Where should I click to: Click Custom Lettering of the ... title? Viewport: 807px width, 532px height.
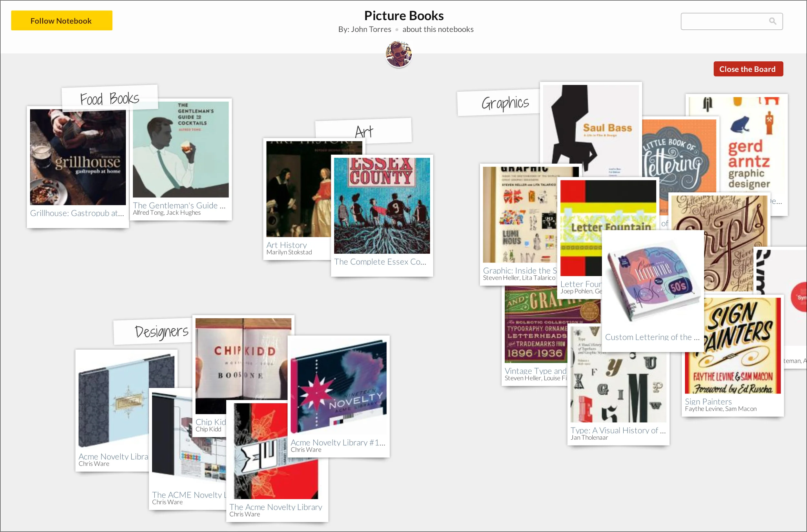(652, 337)
